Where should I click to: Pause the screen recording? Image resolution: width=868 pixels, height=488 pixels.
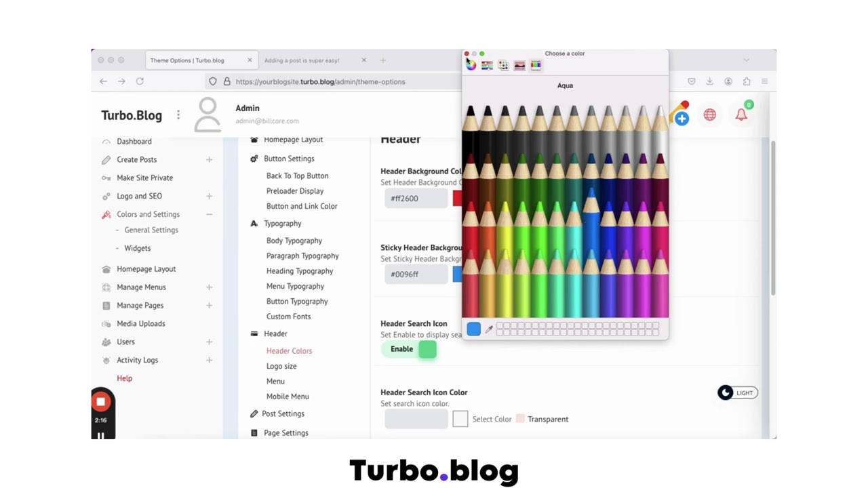click(101, 435)
